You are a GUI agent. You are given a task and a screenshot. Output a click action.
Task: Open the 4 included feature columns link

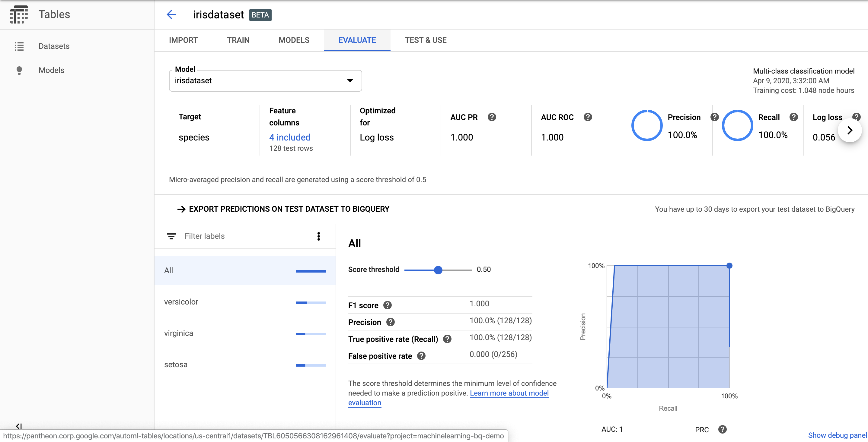click(289, 137)
